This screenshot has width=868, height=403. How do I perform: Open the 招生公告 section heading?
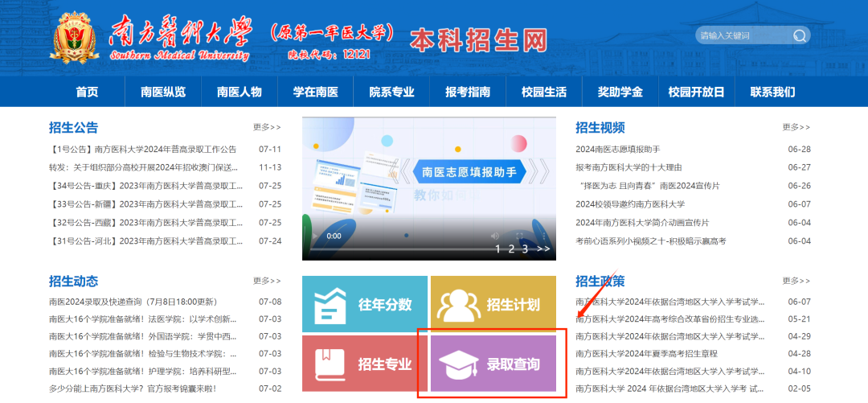73,128
